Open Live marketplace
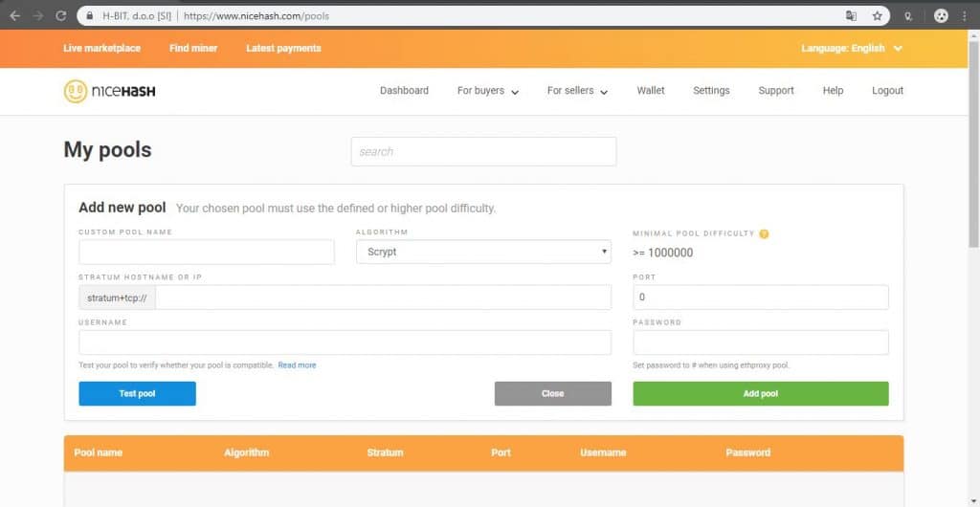The image size is (980, 507). pyautogui.click(x=101, y=48)
